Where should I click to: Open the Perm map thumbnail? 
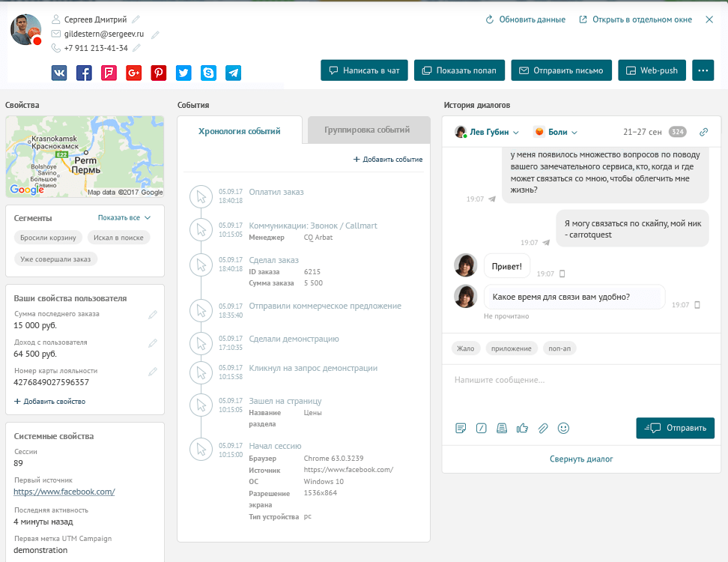(x=85, y=157)
